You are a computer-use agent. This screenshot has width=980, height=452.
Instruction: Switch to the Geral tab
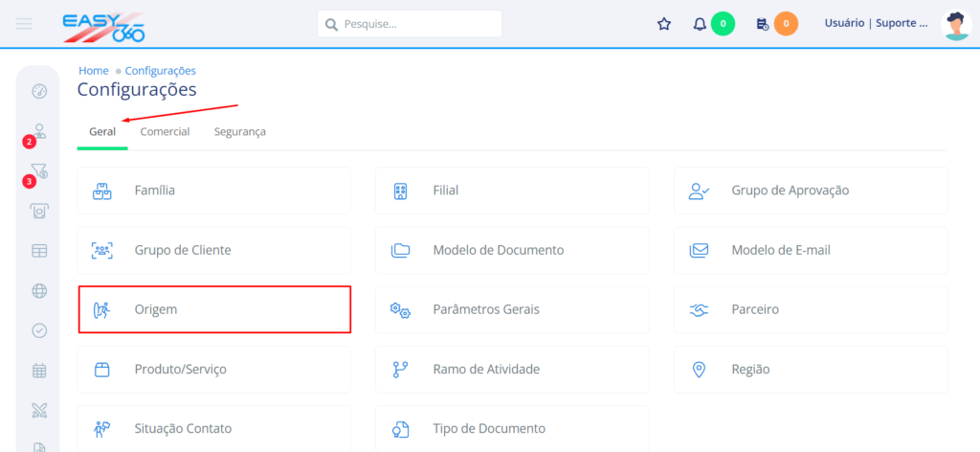click(102, 132)
